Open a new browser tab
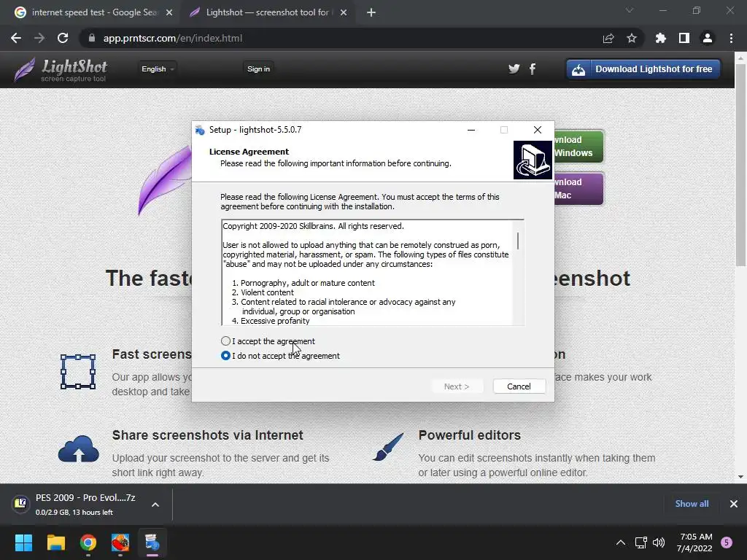 click(371, 13)
